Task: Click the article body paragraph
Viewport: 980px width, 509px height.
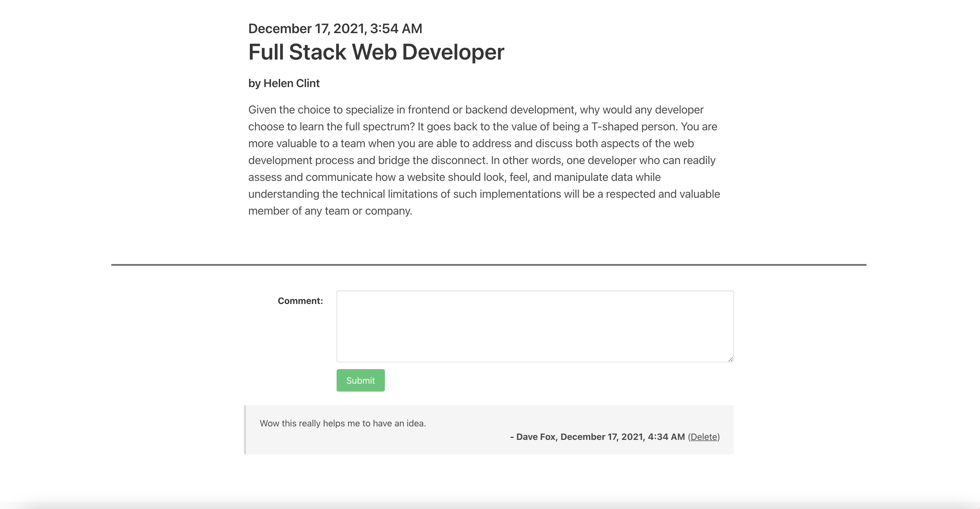Action: tap(483, 160)
